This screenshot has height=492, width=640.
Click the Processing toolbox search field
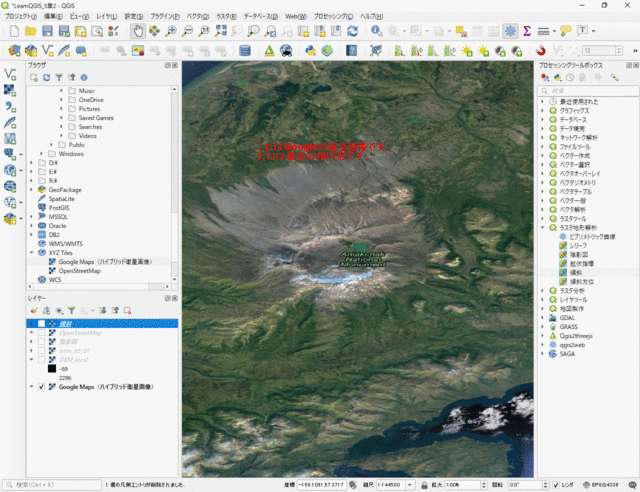(588, 91)
